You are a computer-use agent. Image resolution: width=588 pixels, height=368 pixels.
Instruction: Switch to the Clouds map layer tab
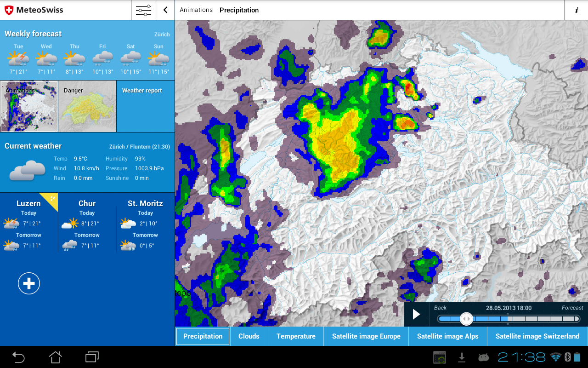[x=249, y=336]
